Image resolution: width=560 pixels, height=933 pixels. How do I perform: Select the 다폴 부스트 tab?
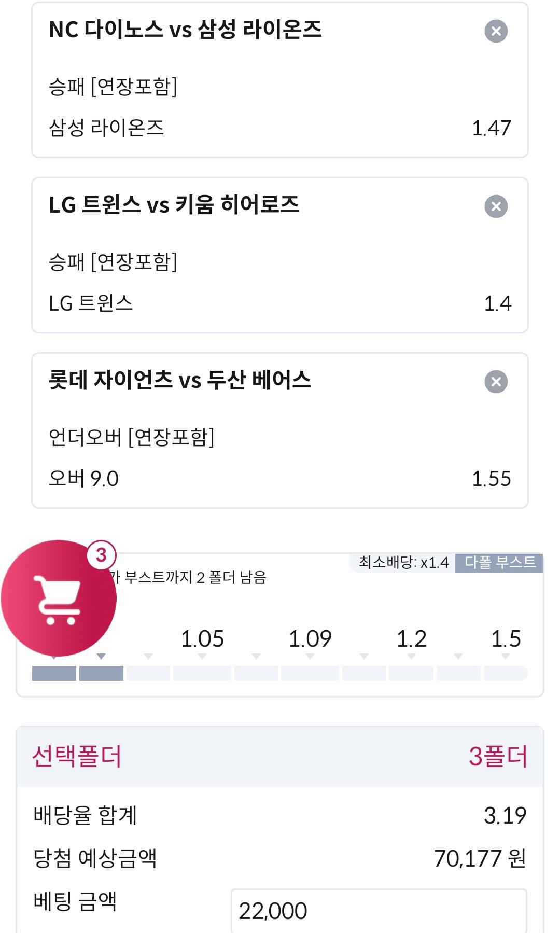point(499,563)
